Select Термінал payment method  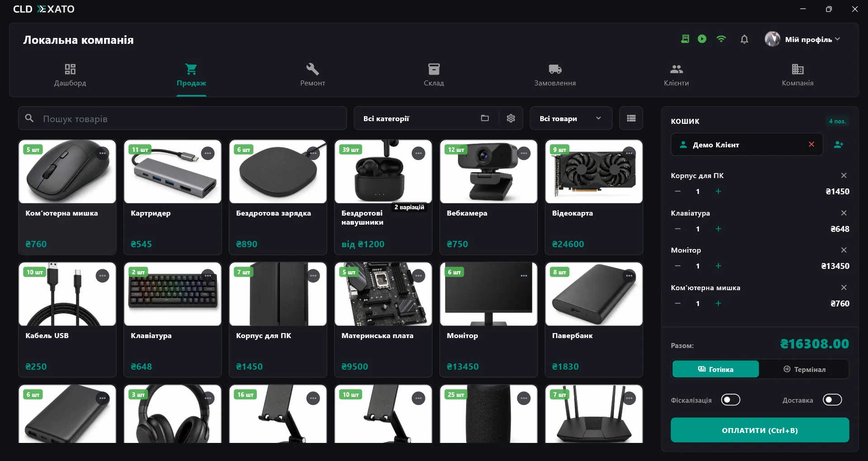804,369
